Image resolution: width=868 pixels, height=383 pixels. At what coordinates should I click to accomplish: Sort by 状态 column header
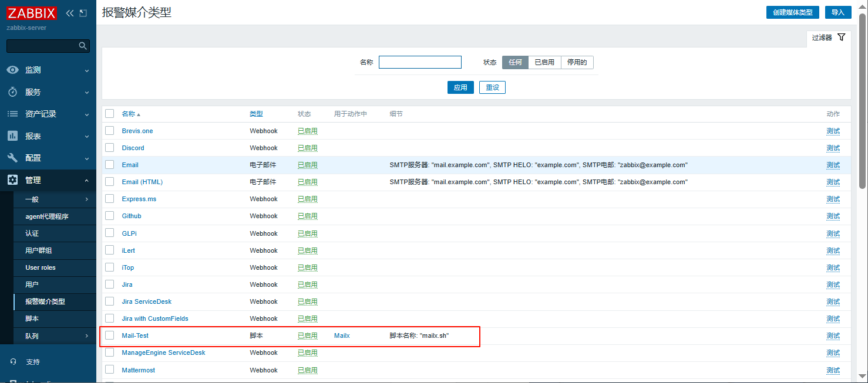[304, 114]
